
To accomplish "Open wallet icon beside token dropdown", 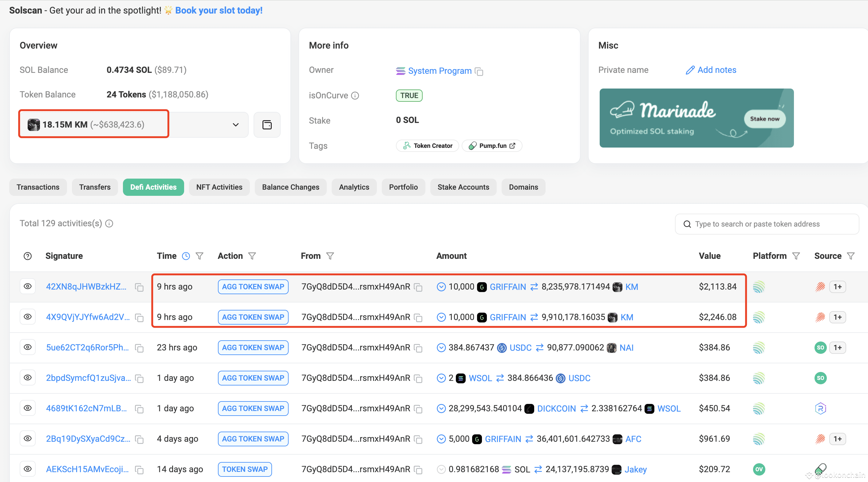I will click(x=267, y=125).
